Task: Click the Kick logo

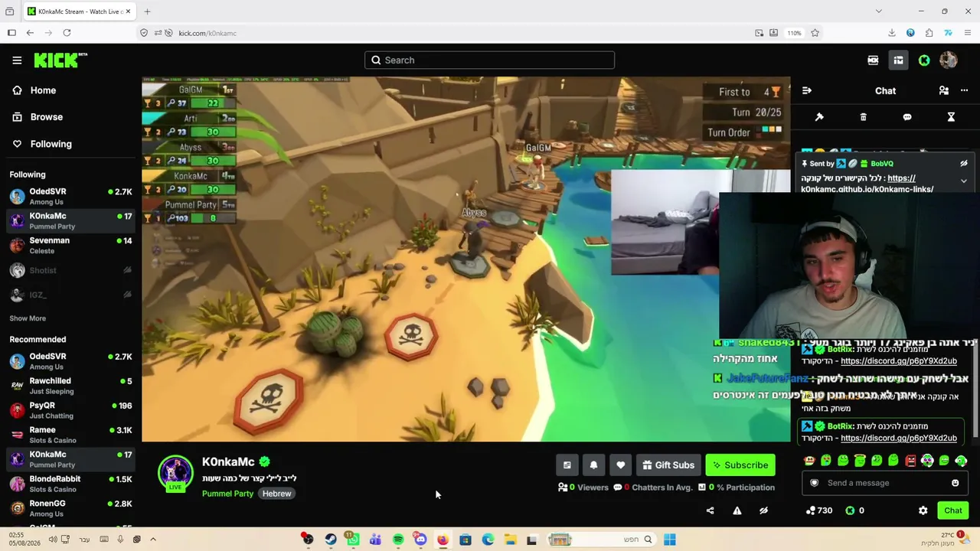Action: [60, 60]
